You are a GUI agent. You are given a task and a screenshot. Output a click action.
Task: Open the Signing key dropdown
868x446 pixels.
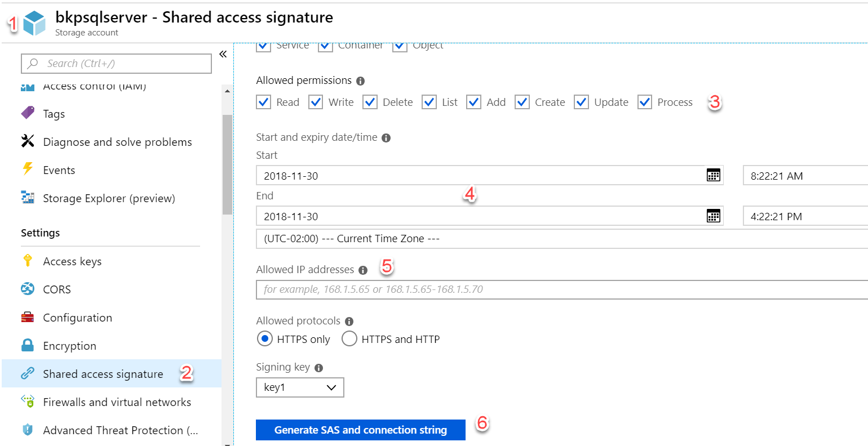point(300,387)
